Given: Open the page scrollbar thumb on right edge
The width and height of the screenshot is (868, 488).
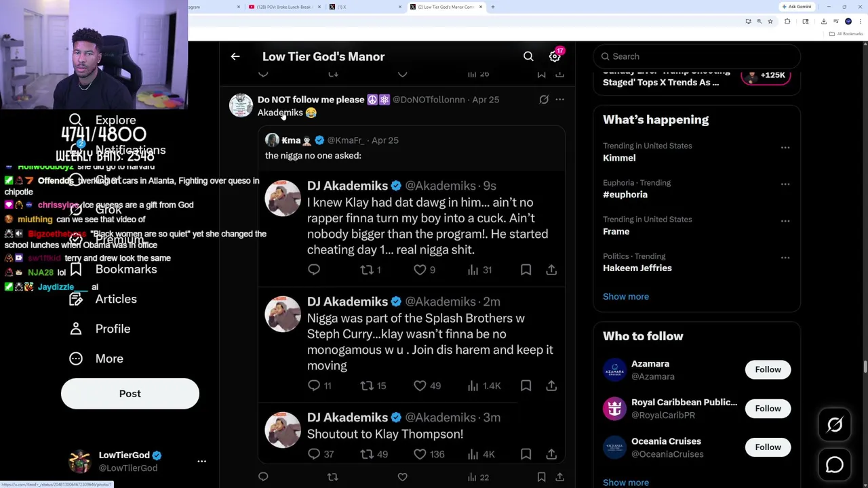Looking at the screenshot, I should pyautogui.click(x=865, y=367).
